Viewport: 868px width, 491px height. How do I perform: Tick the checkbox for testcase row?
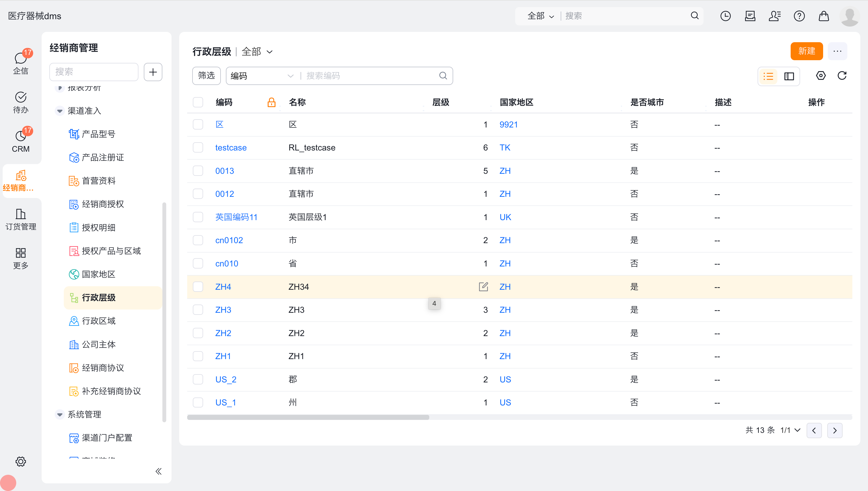(x=198, y=148)
